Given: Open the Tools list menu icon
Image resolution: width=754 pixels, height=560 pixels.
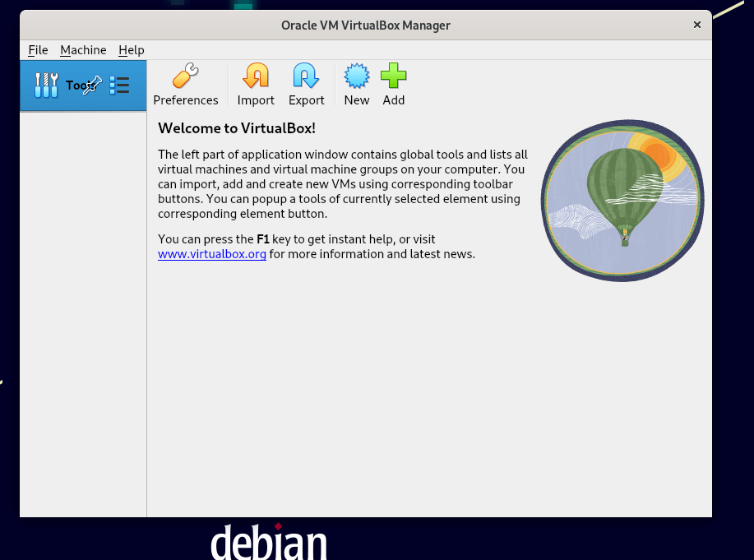Looking at the screenshot, I should point(119,86).
